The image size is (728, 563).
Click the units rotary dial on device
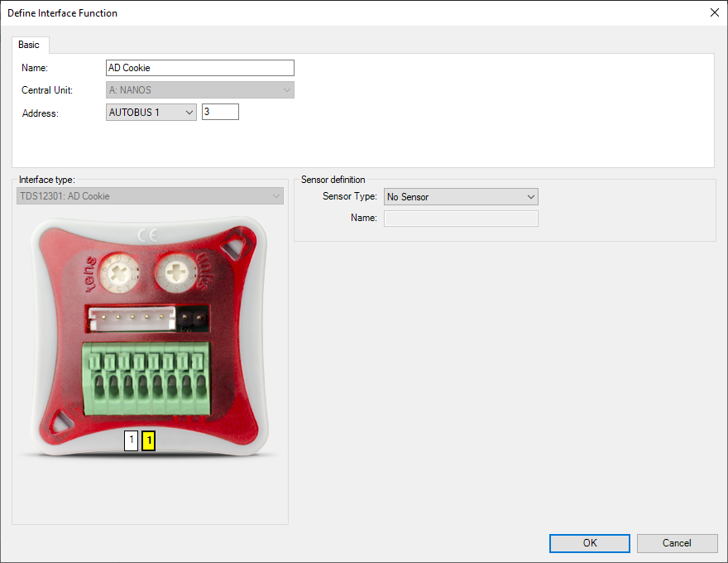pos(174,269)
